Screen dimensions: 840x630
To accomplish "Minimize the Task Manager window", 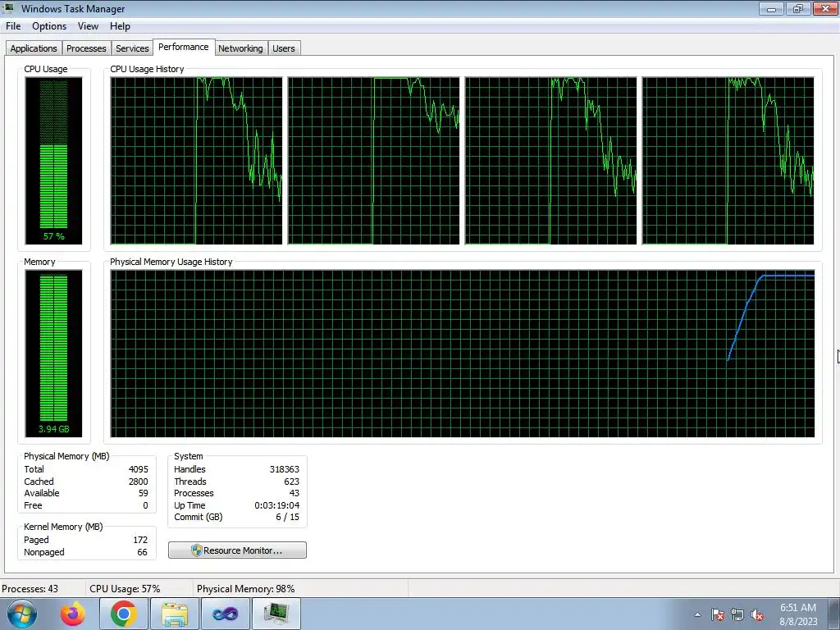I will (771, 8).
